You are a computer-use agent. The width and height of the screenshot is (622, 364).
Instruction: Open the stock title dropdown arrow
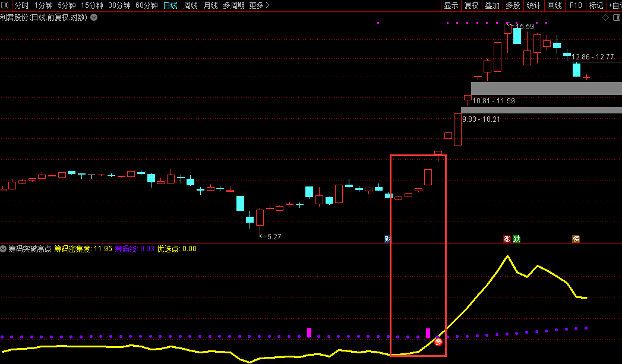click(x=94, y=17)
